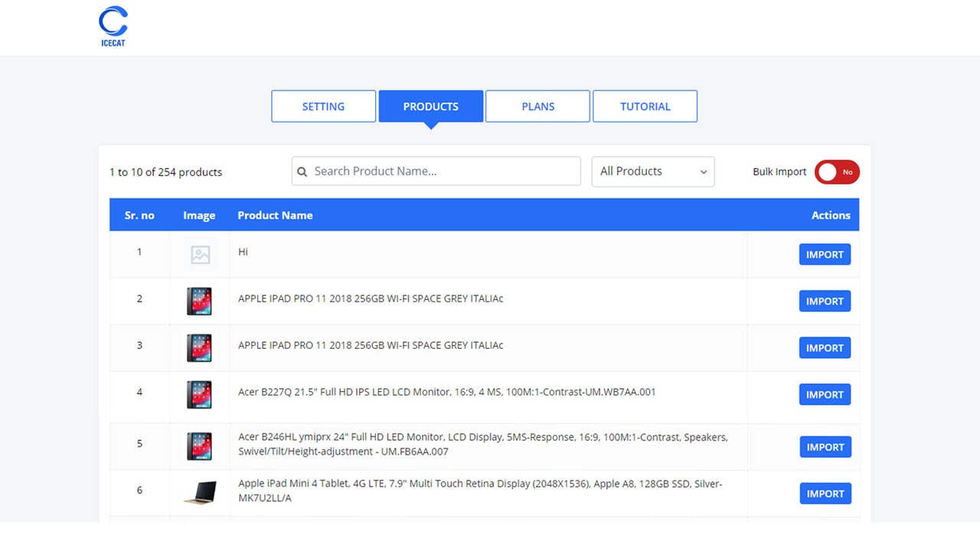Import the product named Hi
Screen dimensions: 980x551
(825, 255)
